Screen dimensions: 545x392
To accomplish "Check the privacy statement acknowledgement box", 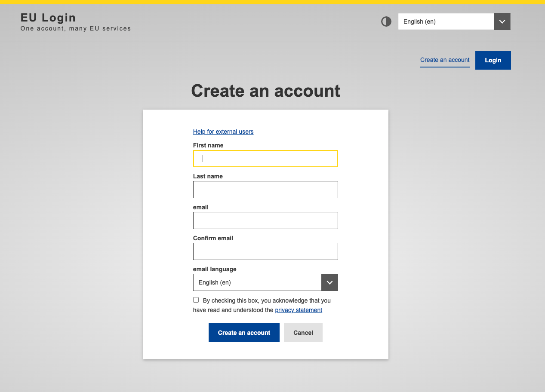I will [x=196, y=300].
